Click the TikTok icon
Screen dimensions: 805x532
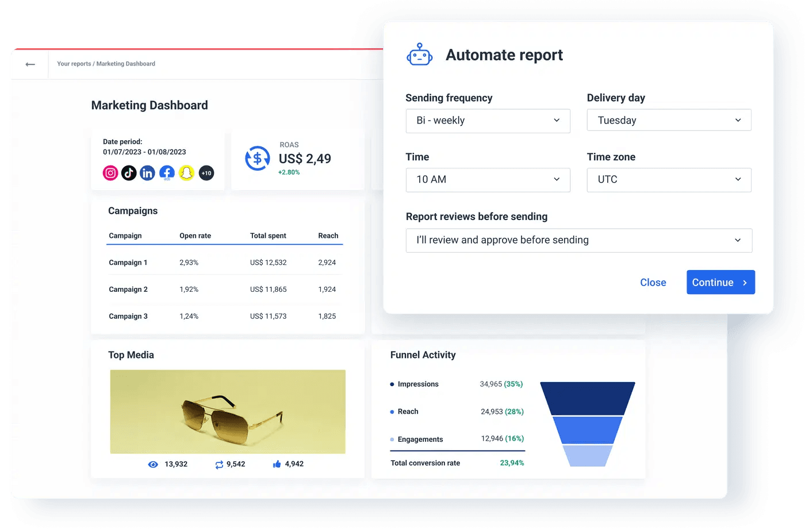pos(129,173)
